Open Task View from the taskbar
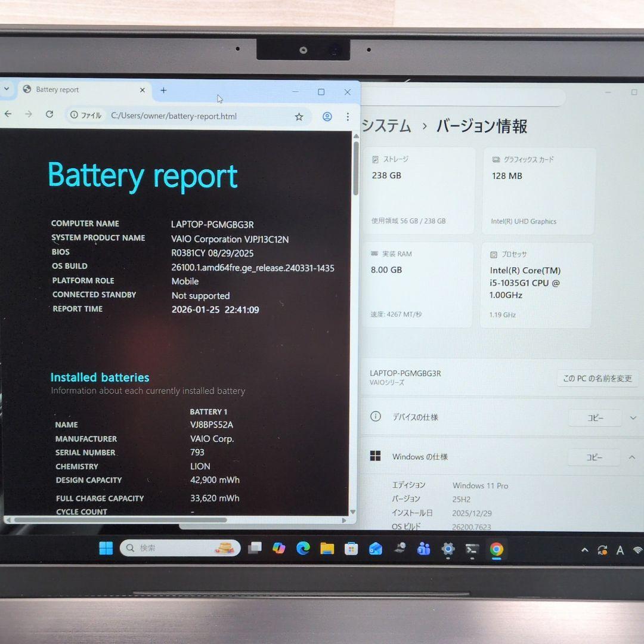 (x=255, y=548)
